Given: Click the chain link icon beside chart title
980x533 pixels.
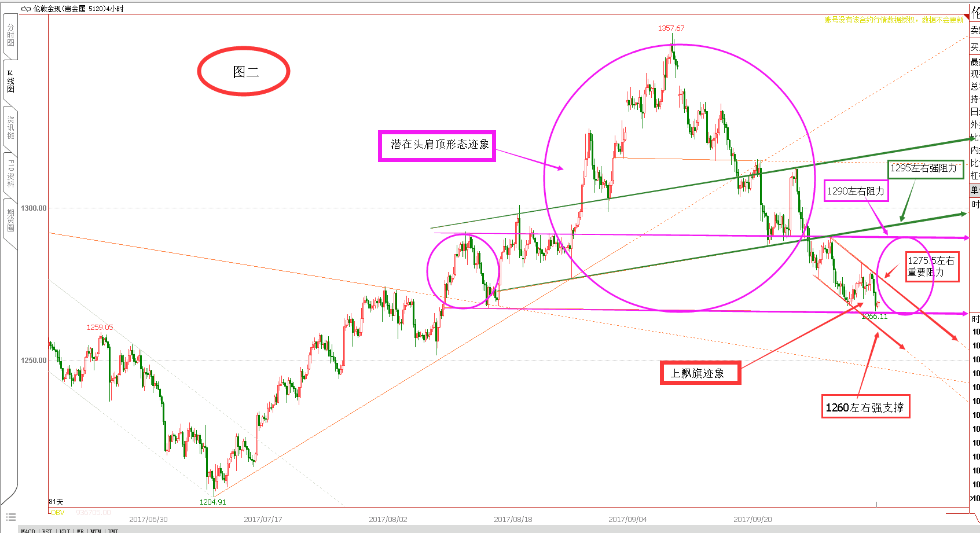Looking at the screenshot, I should click(x=26, y=9).
